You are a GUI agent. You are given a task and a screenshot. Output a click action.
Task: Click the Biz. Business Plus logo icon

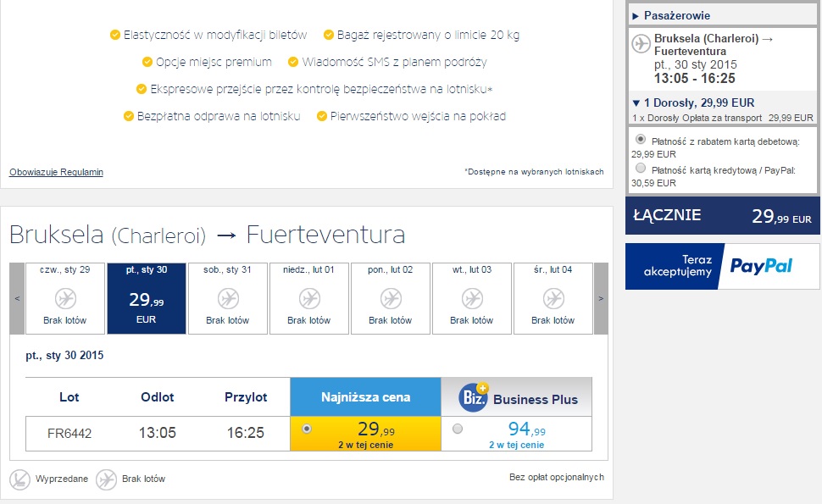click(474, 397)
